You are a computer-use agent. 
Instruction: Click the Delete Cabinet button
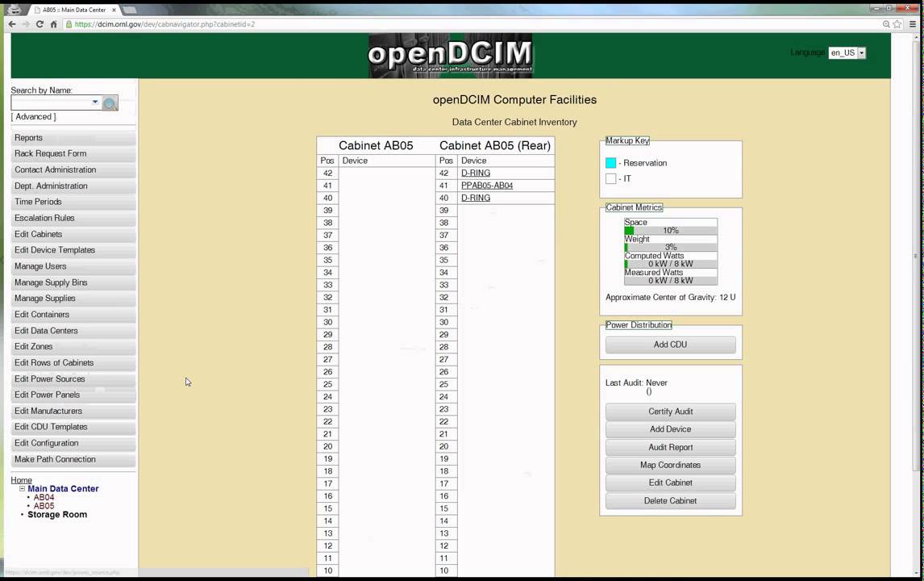click(x=671, y=501)
